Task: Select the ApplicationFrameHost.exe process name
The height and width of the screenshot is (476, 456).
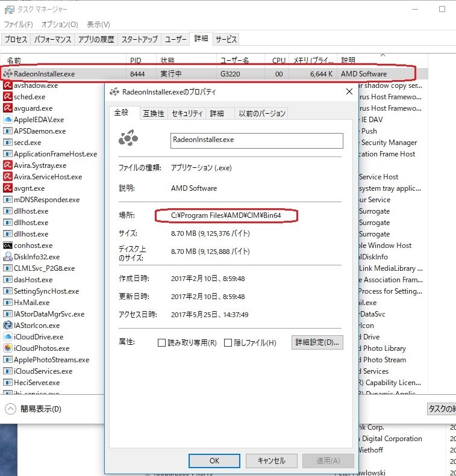Action: [55, 154]
